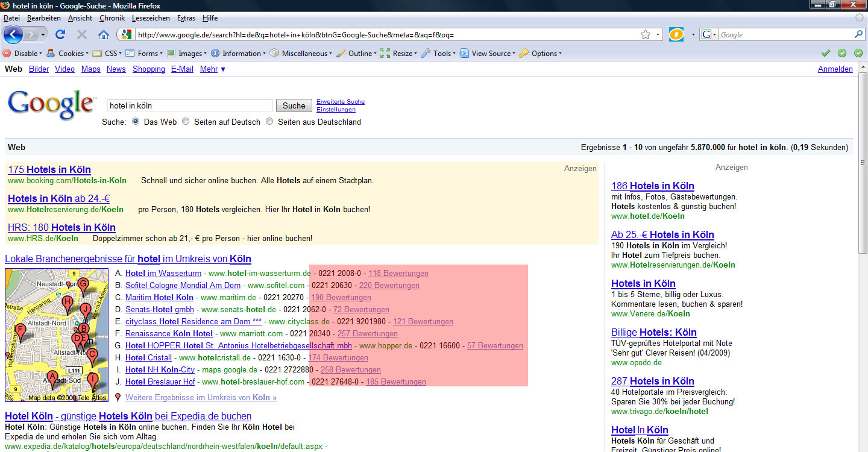This screenshot has height=452, width=868.
Task: Click the Köln hotels map thumbnail
Action: [x=56, y=335]
